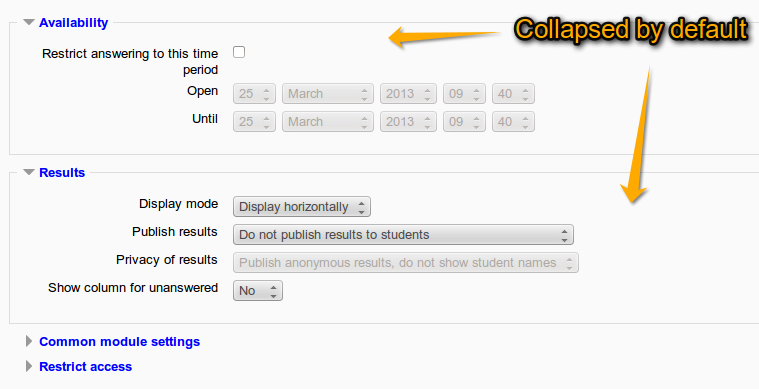Viewport: 759px width, 389px height.
Task: Expand Common module settings triangle
Action: 29,342
